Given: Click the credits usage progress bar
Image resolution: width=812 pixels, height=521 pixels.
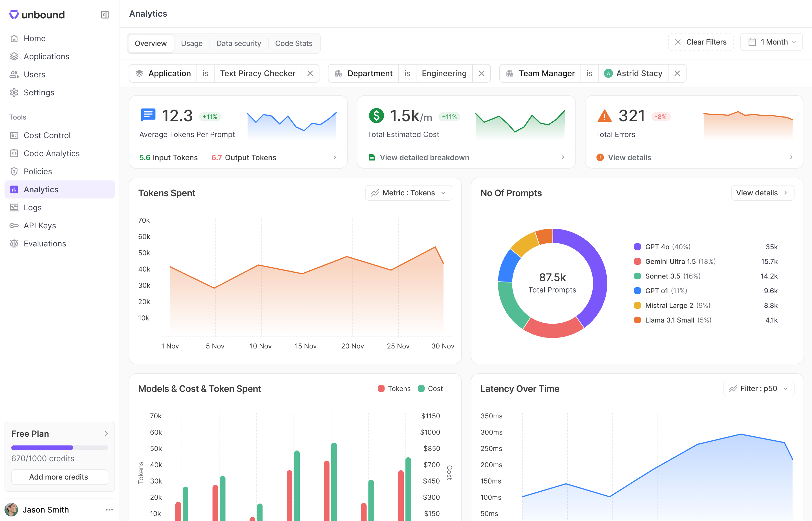Looking at the screenshot, I should 59,448.
